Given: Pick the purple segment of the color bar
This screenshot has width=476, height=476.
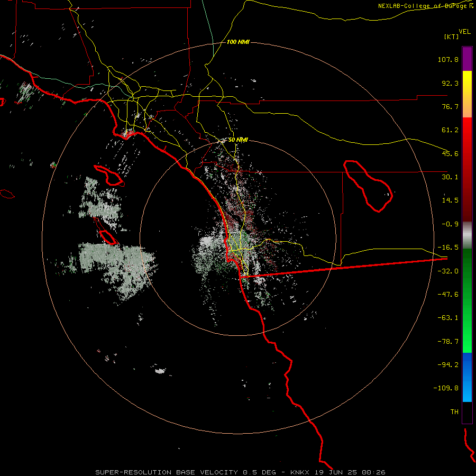Looking at the screenshot, I should (x=467, y=59).
